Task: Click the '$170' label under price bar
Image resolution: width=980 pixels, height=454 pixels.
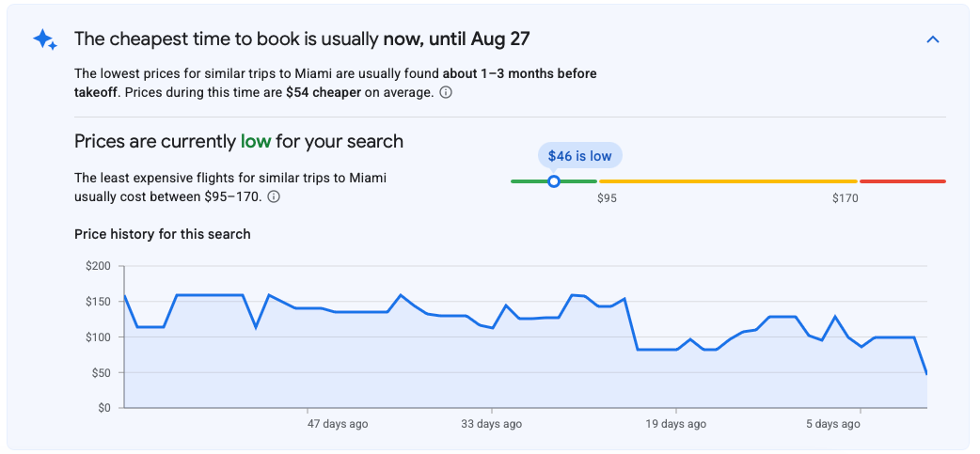Action: pos(845,198)
